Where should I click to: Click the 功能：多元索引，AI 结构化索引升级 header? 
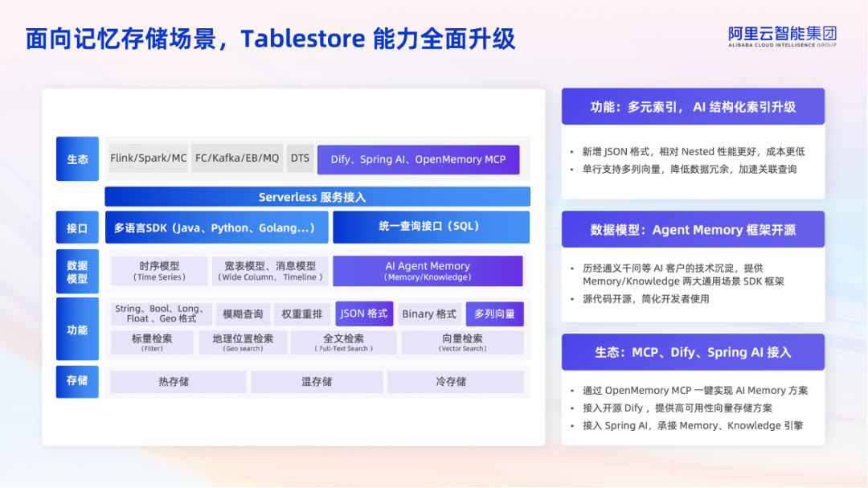point(693,106)
